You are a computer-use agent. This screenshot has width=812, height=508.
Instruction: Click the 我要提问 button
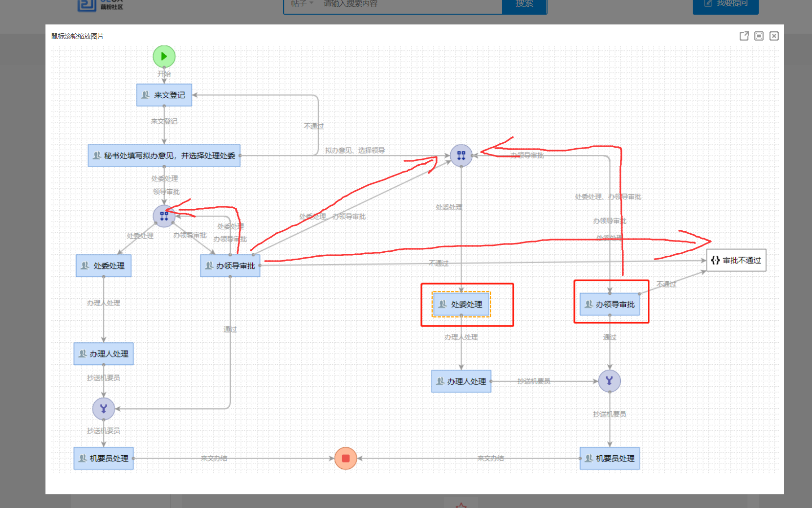[x=725, y=4]
